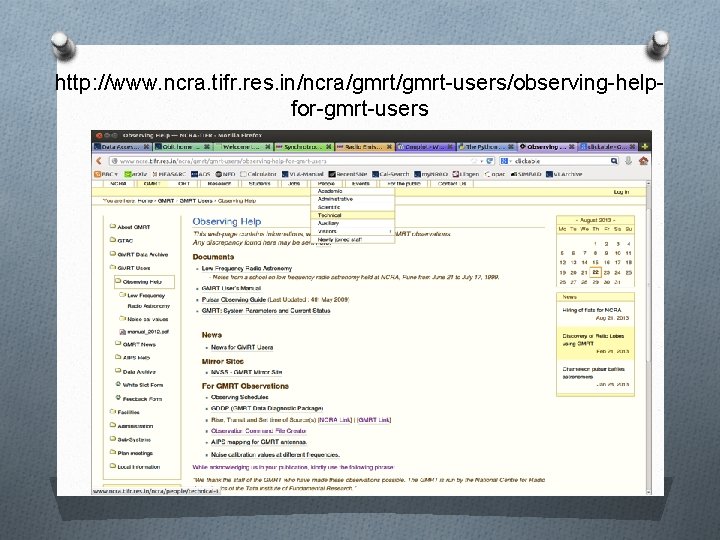
Task: Open White Slot Form in sidebar
Action: pyautogui.click(x=139, y=385)
